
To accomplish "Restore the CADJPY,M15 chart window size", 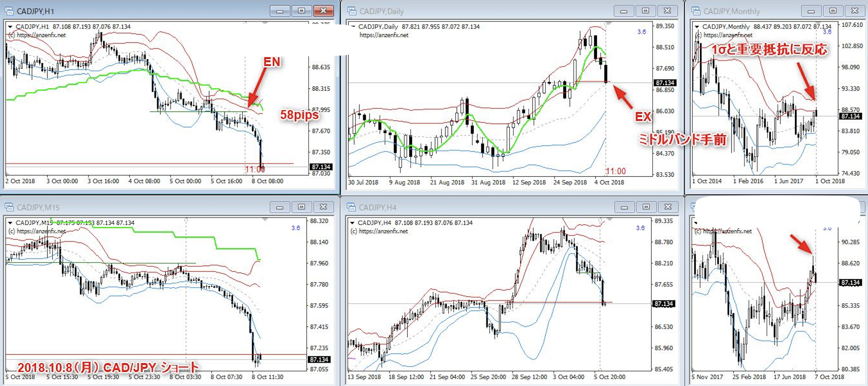I will coord(301,207).
